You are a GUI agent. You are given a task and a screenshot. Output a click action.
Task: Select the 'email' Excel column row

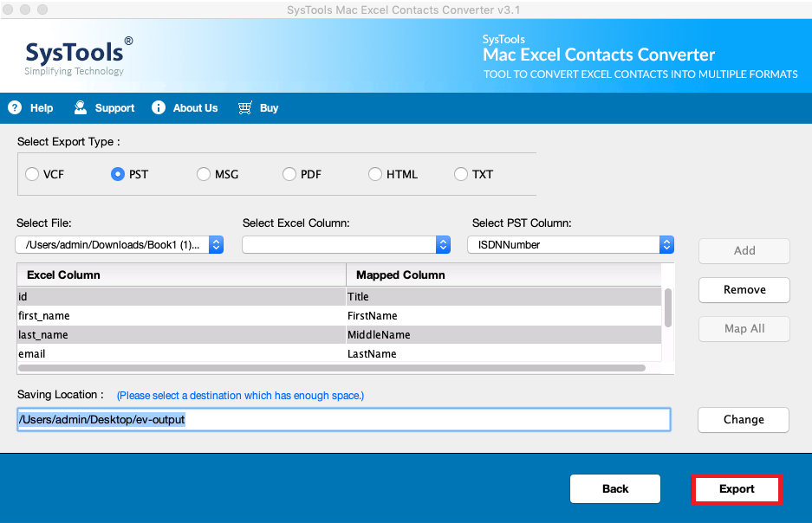pyautogui.click(x=181, y=354)
